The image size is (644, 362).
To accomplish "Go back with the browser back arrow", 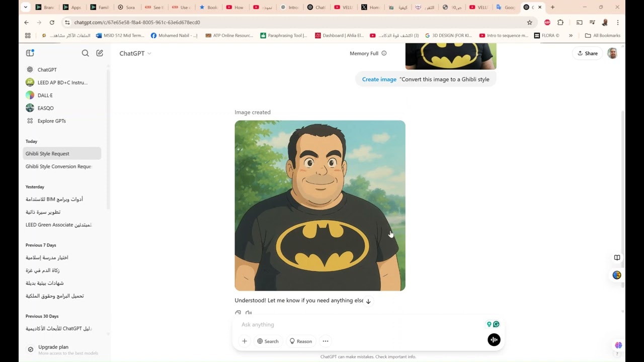I will pos(26,23).
